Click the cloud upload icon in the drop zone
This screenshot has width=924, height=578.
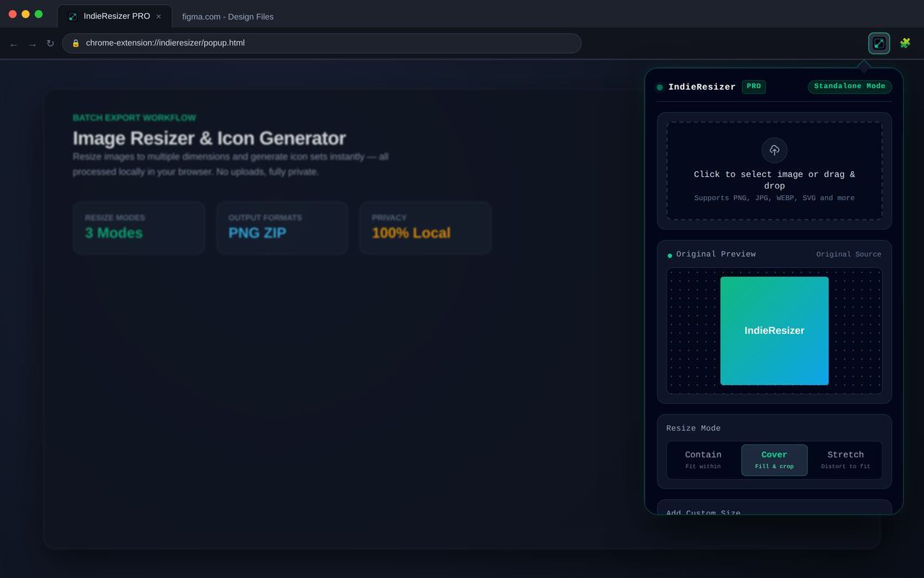pos(775,150)
